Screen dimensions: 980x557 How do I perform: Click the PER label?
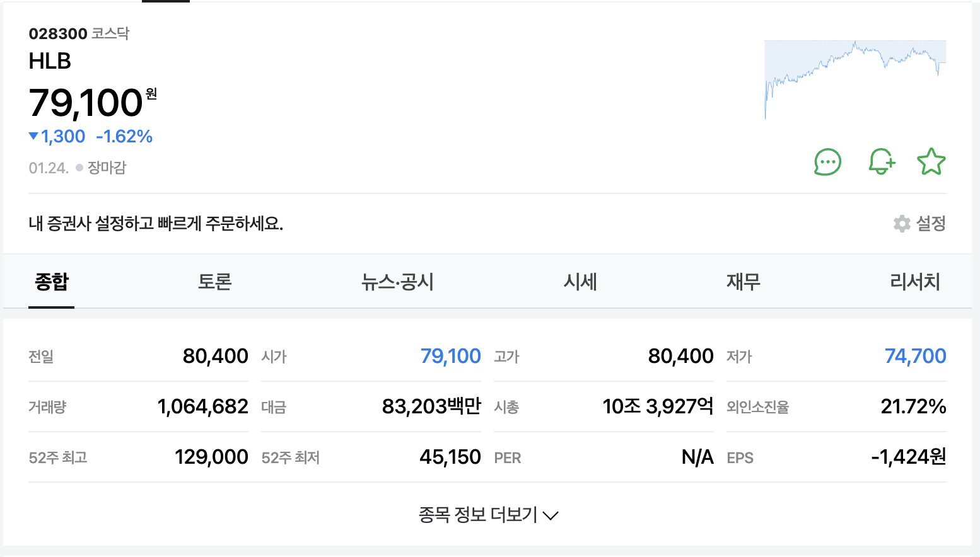[508, 458]
